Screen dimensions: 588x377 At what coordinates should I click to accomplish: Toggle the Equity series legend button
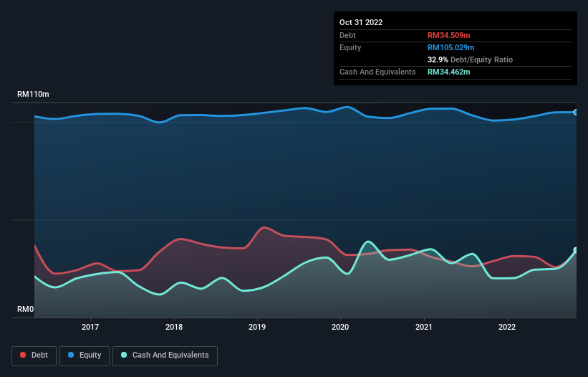(x=85, y=355)
